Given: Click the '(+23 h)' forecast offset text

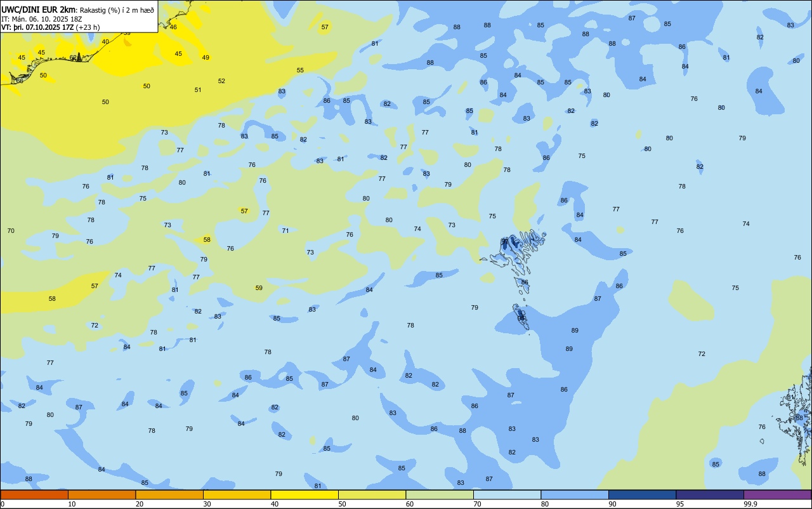Looking at the screenshot, I should point(88,27).
